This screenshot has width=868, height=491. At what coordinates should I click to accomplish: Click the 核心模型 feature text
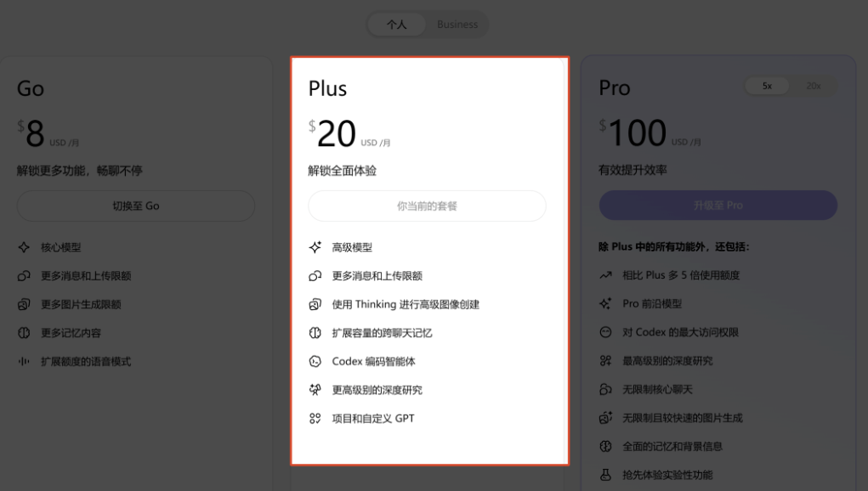(61, 247)
